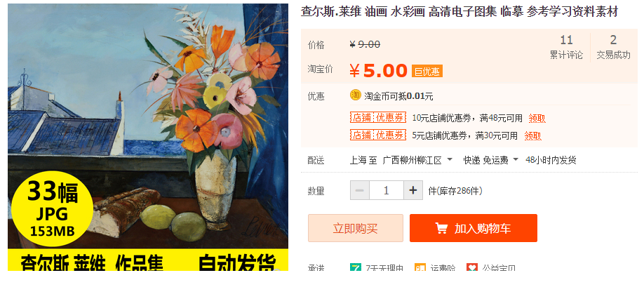
Task: Claim the 5元 store coupon via 领取
Action: pos(532,135)
